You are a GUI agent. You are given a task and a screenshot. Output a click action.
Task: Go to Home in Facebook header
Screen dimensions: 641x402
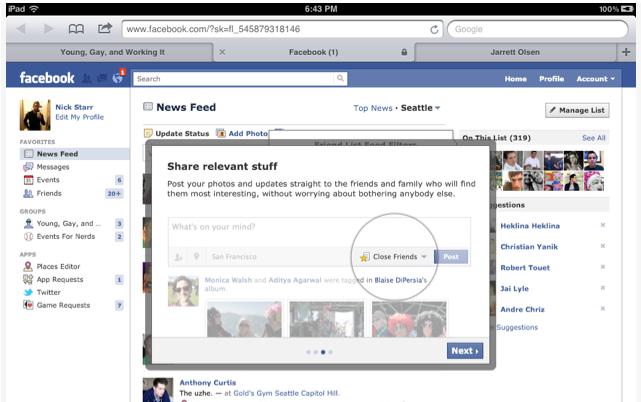point(515,79)
